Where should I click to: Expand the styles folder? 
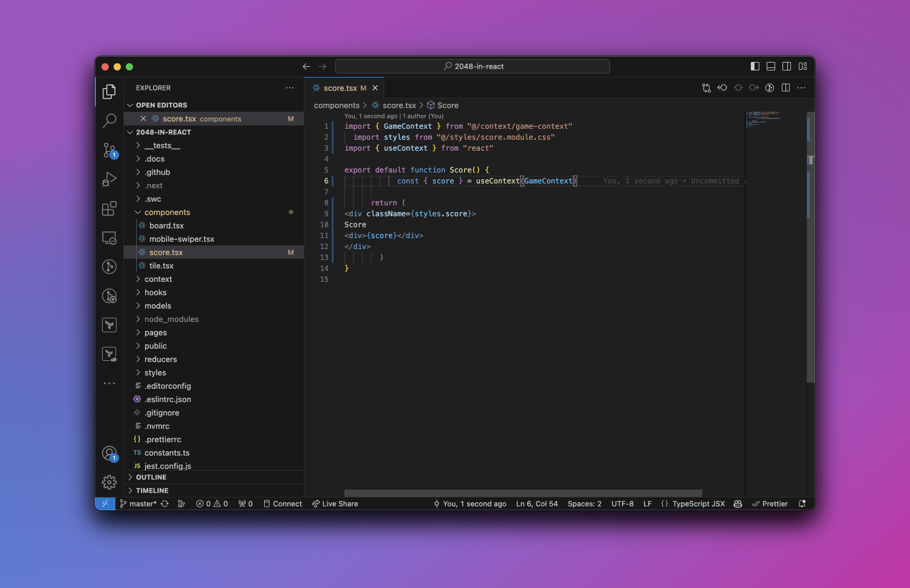[x=214, y=373]
